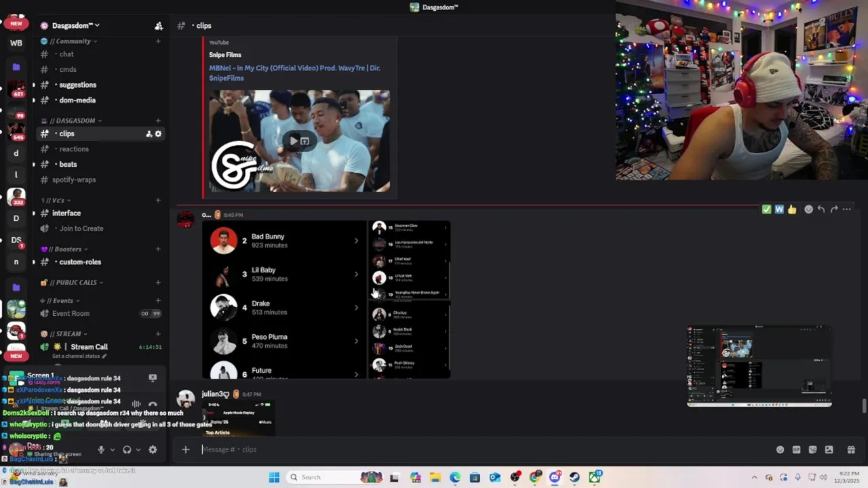Click plus attachment button in message bar

pyautogui.click(x=185, y=449)
